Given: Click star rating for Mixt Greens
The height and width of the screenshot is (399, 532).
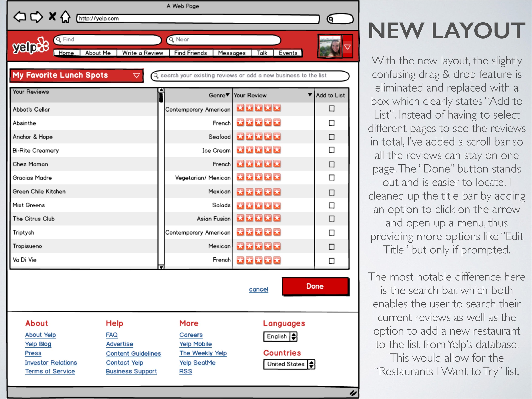Looking at the screenshot, I should tap(259, 205).
